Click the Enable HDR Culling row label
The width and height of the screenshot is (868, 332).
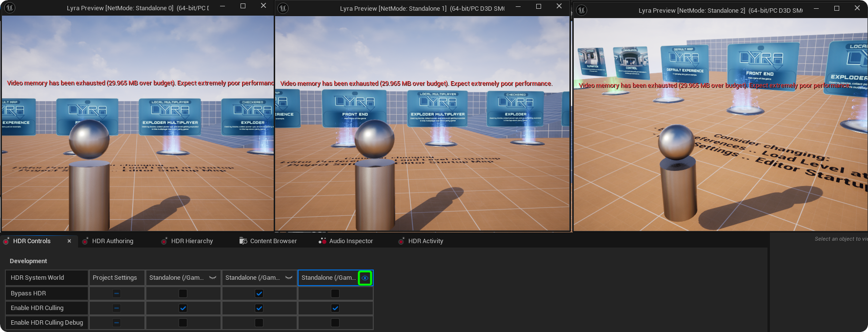(x=47, y=308)
